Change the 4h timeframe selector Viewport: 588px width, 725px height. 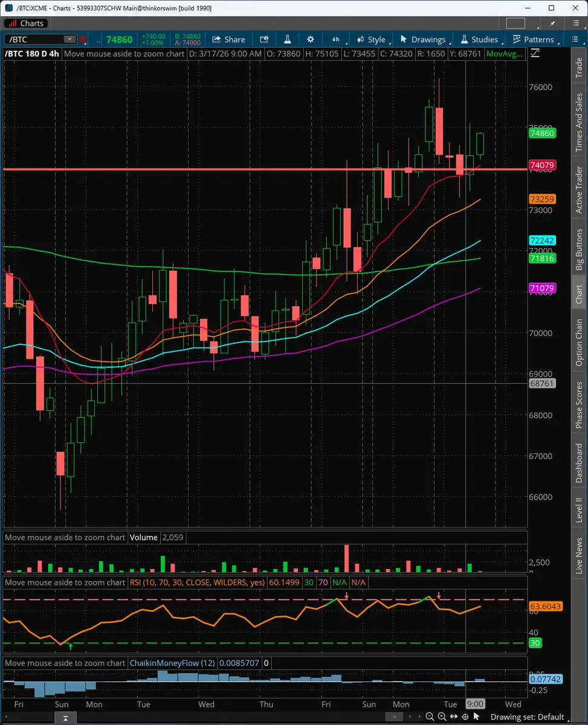(335, 39)
